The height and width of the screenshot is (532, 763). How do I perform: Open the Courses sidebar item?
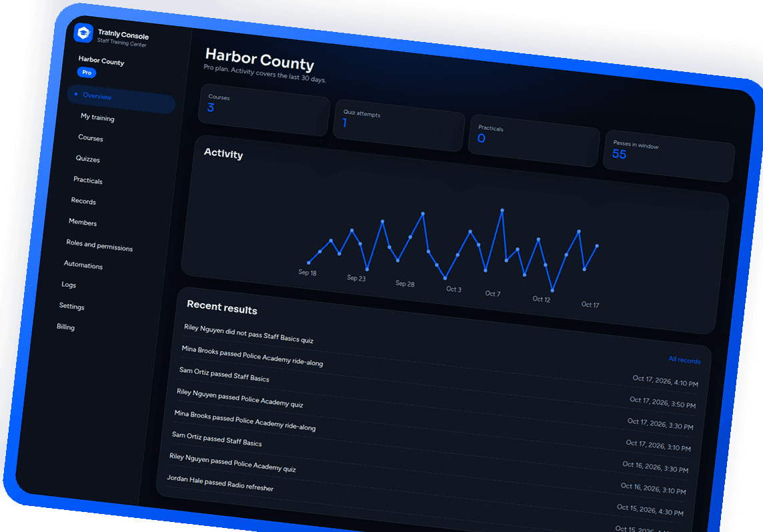[x=91, y=138]
